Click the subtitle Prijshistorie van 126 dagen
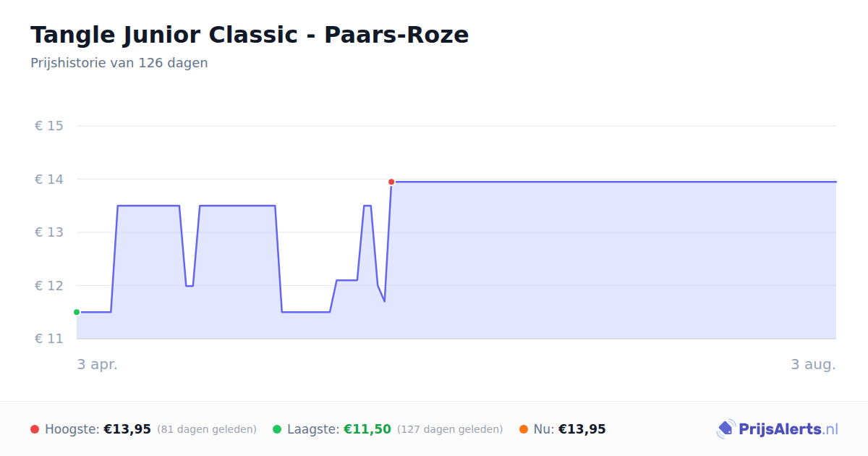The width and height of the screenshot is (868, 456). pos(119,63)
